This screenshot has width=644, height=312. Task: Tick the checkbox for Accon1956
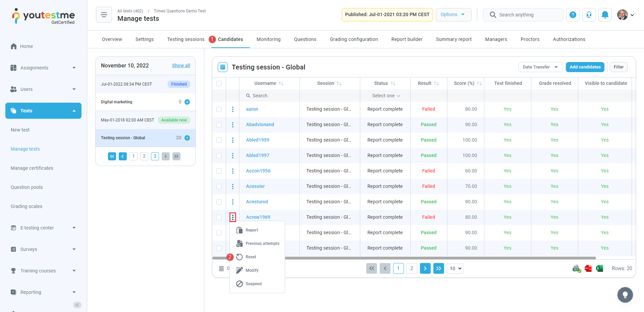point(219,171)
